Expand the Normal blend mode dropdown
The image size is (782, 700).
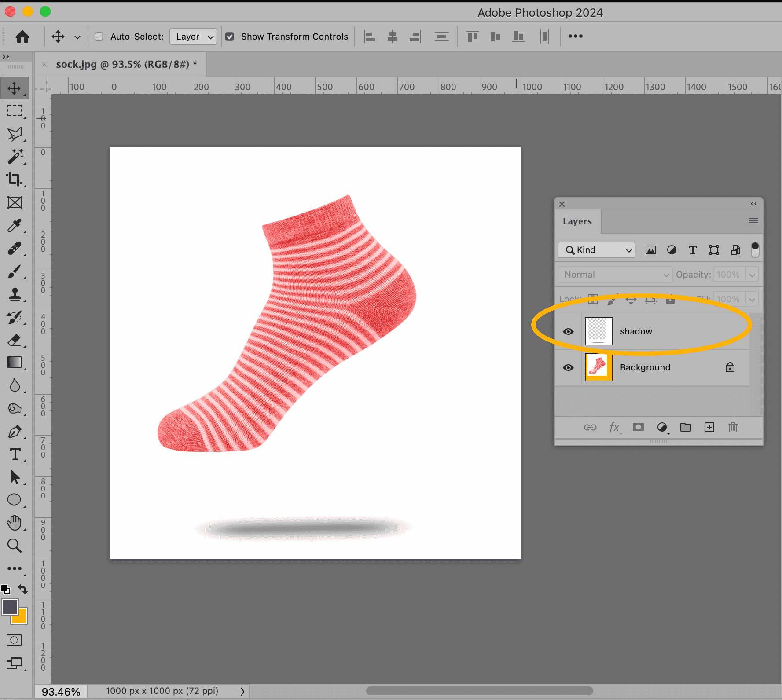click(x=615, y=275)
